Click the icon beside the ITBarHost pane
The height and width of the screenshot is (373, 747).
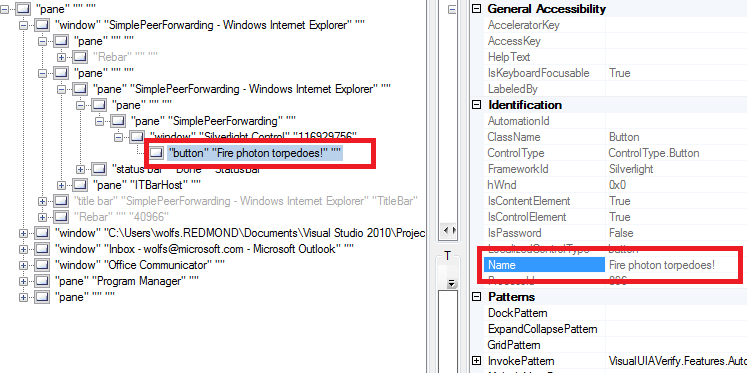click(80, 185)
